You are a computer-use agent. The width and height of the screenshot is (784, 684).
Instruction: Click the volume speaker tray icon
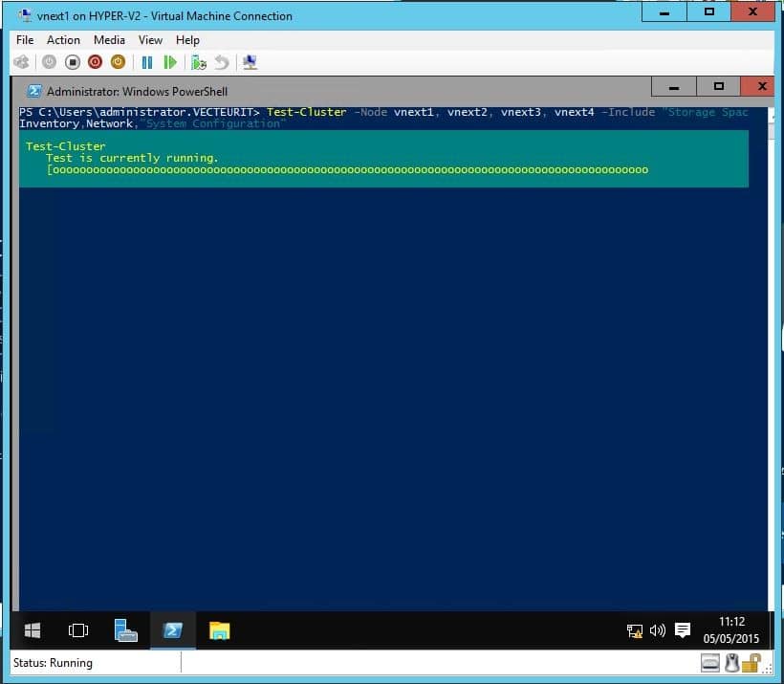(658, 630)
